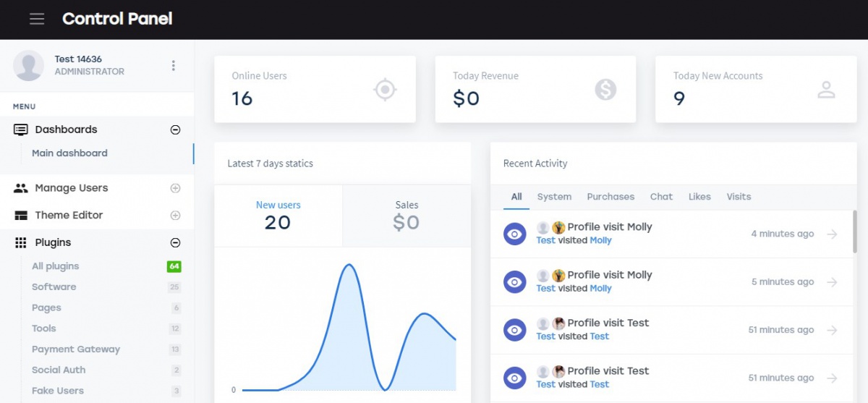Select the Visits activity tab
The width and height of the screenshot is (868, 403).
point(739,197)
